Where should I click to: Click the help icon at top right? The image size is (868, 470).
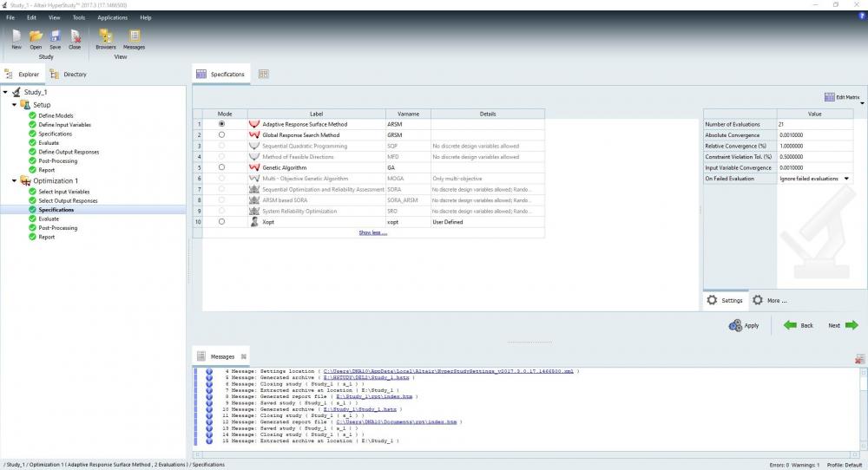tap(861, 16)
